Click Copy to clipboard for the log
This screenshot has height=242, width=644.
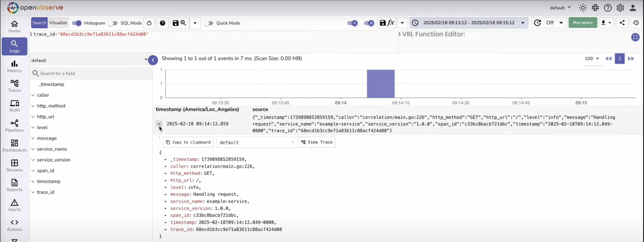188,142
